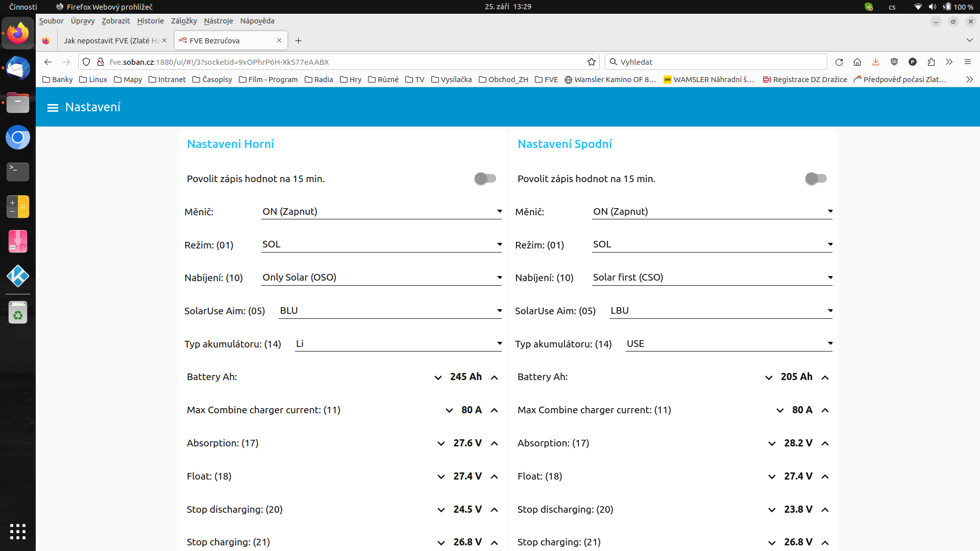This screenshot has width=980, height=551.
Task: Increase Float voltage in Nastaveni Horní
Action: point(494,477)
